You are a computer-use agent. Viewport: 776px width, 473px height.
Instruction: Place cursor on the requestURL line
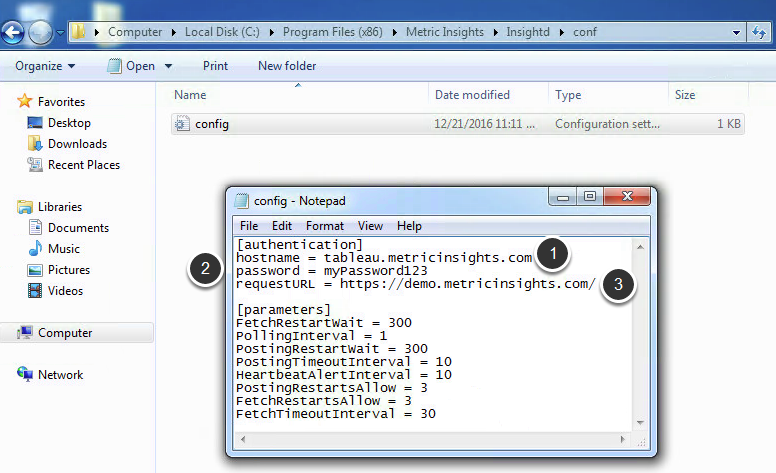point(416,284)
